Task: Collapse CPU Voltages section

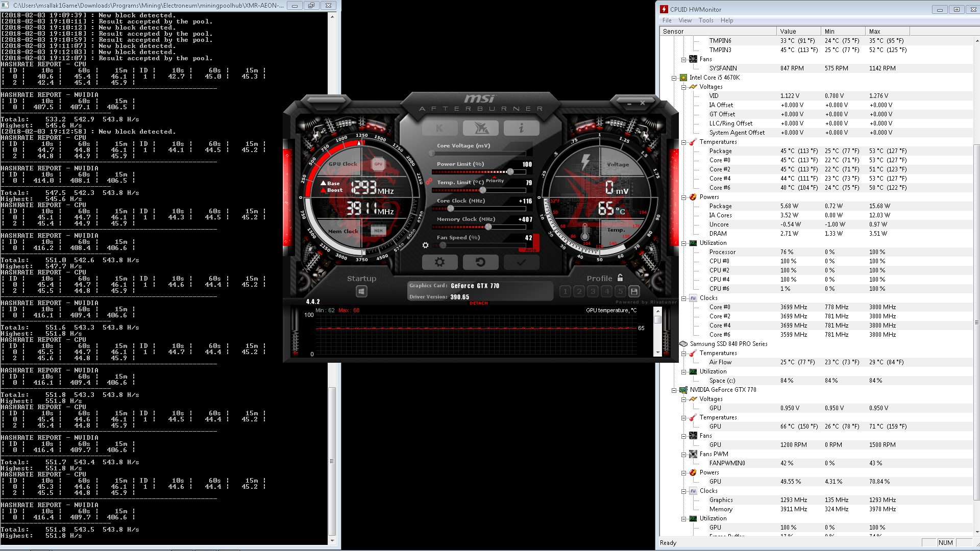Action: [x=683, y=87]
